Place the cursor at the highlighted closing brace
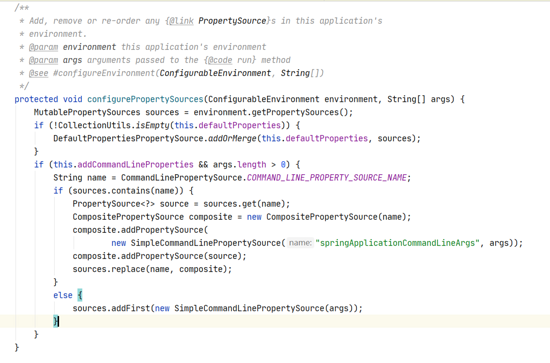 pos(56,321)
